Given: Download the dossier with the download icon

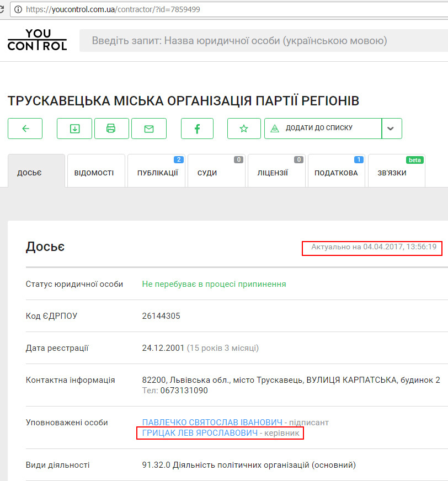Looking at the screenshot, I should click(x=74, y=129).
